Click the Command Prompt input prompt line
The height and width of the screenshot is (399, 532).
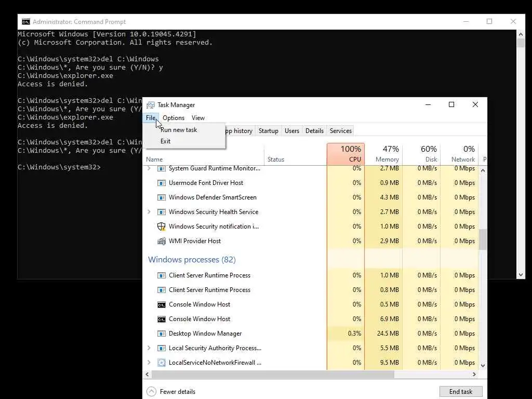[x=59, y=167]
